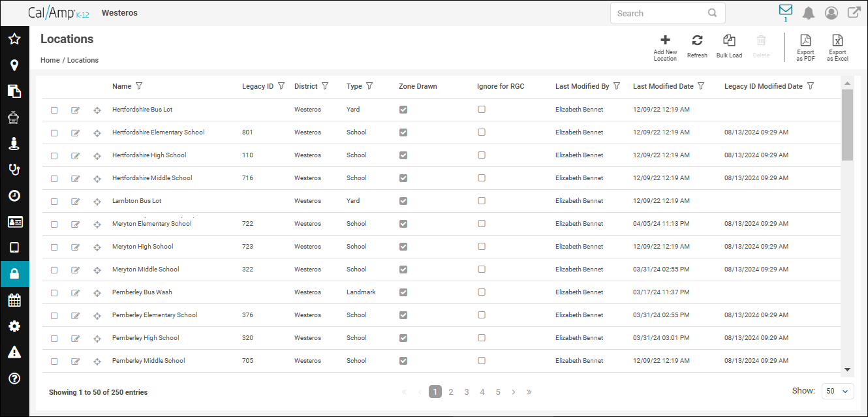This screenshot has height=417, width=868.
Task: Open the Show entries dropdown
Action: 838,391
